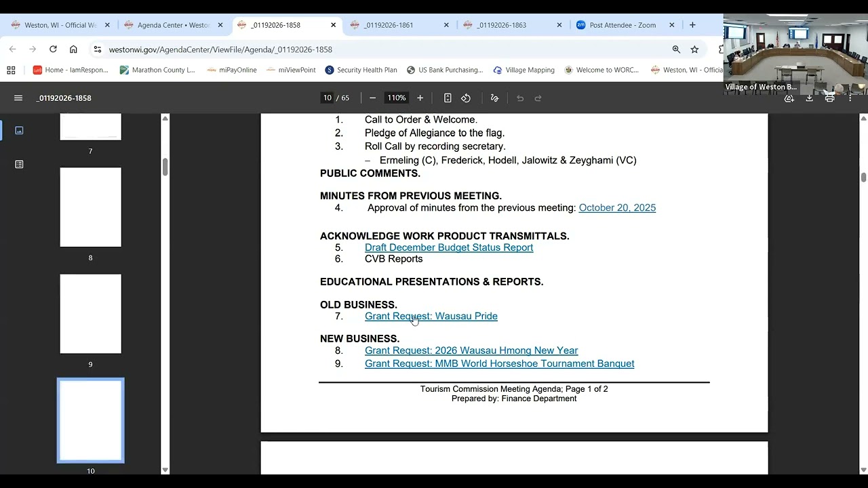The image size is (868, 488).
Task: Click the 'PUBLIC COMMENTS.' heading text
Action: pos(370,174)
